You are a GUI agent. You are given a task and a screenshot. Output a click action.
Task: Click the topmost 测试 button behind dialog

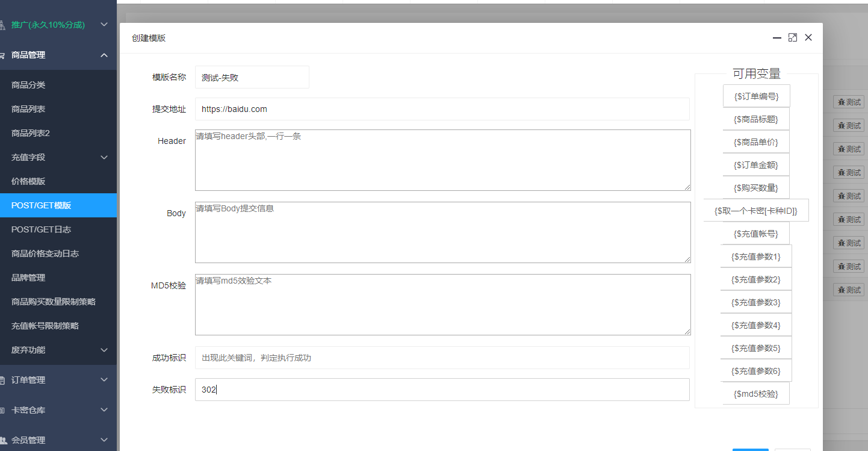tap(848, 102)
